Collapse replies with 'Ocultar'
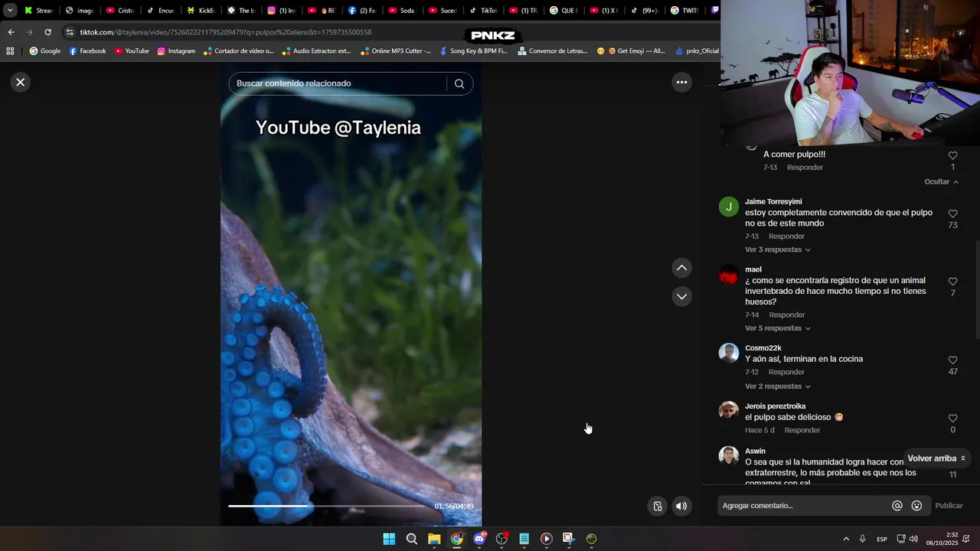Screen dimensions: 980x551 tap(941, 182)
